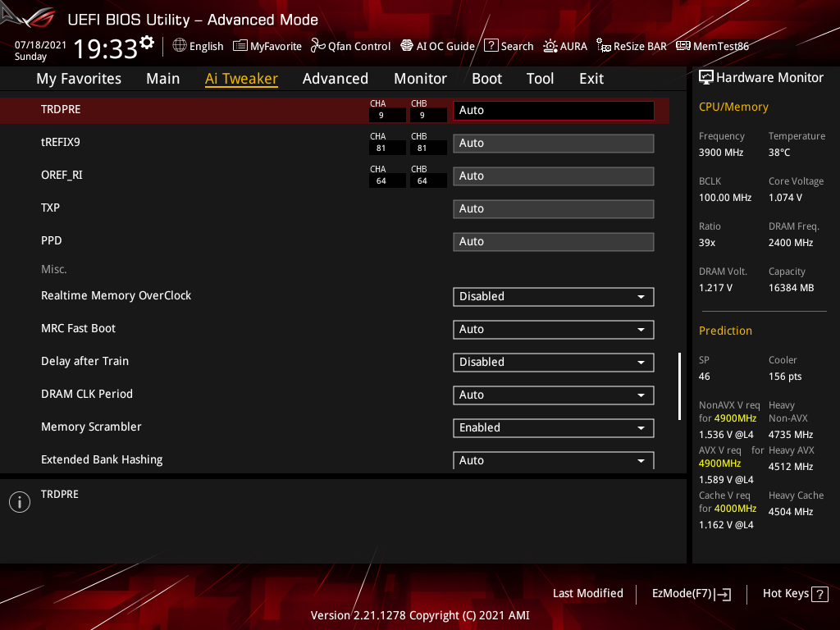Launch the AI OC Guide
The width and height of the screenshot is (840, 630).
pos(437,46)
